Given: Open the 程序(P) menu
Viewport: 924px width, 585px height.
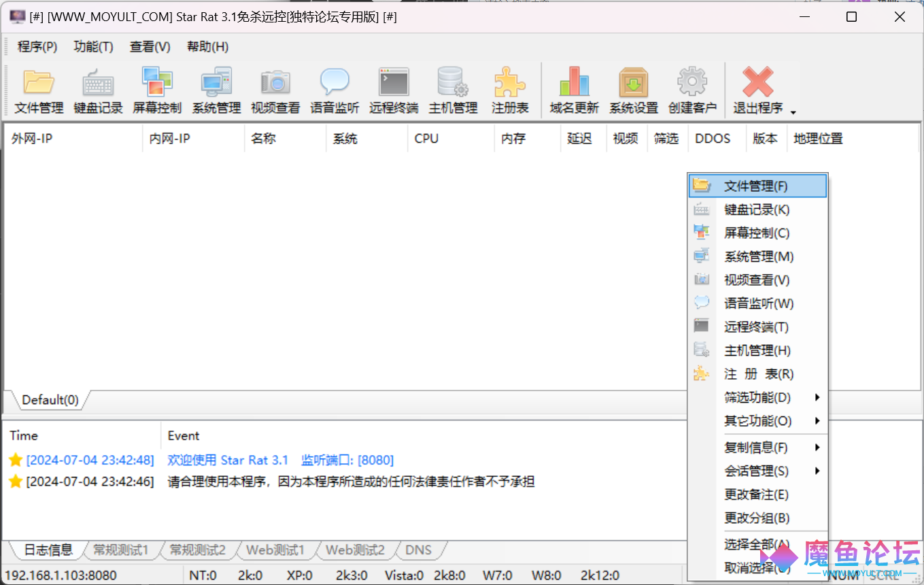Looking at the screenshot, I should [37, 47].
